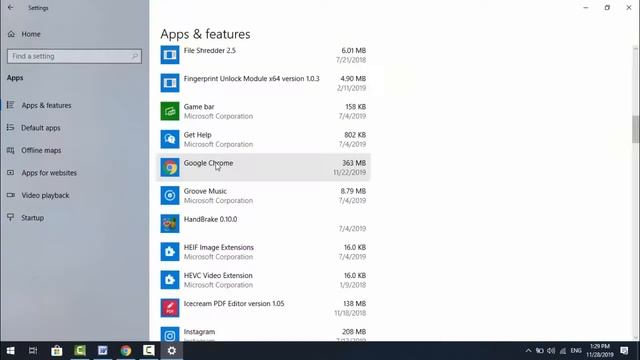Click the Instagram app icon
The image size is (640, 360).
click(x=170, y=335)
